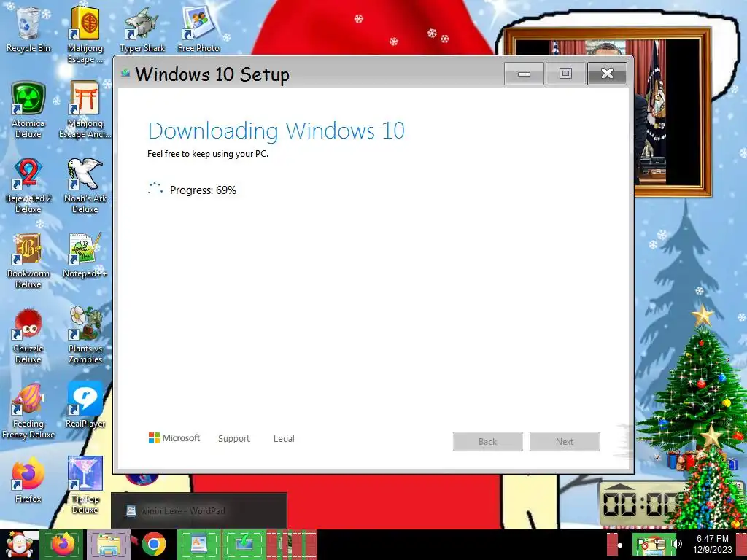The width and height of the screenshot is (747, 560).
Task: Launch the Chuzzle Deluxe shortcut
Action: (x=28, y=335)
